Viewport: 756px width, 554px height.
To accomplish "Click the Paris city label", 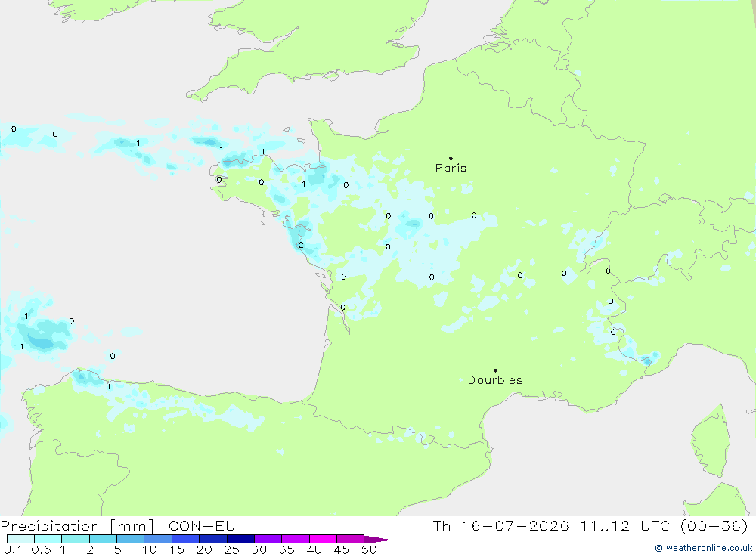I will (x=451, y=168).
